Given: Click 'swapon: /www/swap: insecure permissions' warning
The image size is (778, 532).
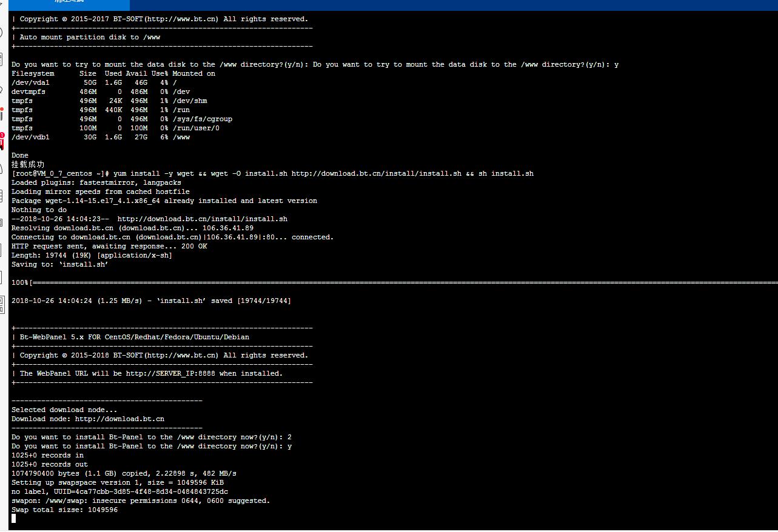Looking at the screenshot, I should [x=141, y=500].
